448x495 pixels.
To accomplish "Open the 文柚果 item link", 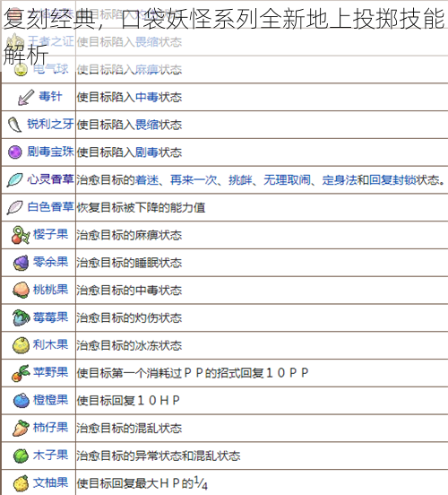I will [51, 482].
